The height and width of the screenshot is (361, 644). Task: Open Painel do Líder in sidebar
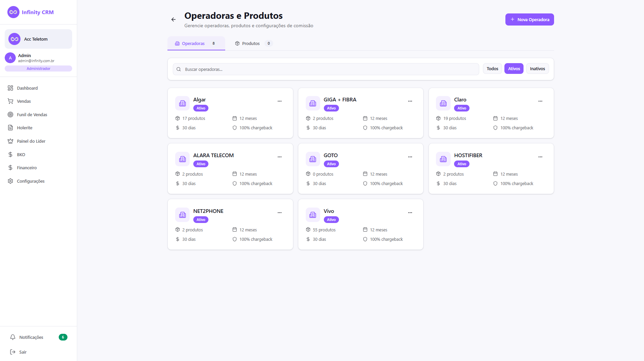pos(31,141)
